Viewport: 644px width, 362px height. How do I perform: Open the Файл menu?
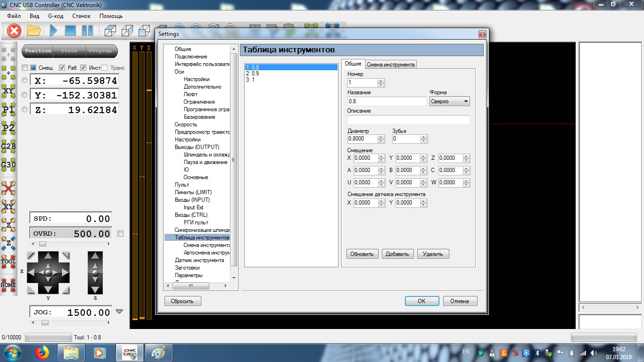tap(14, 16)
